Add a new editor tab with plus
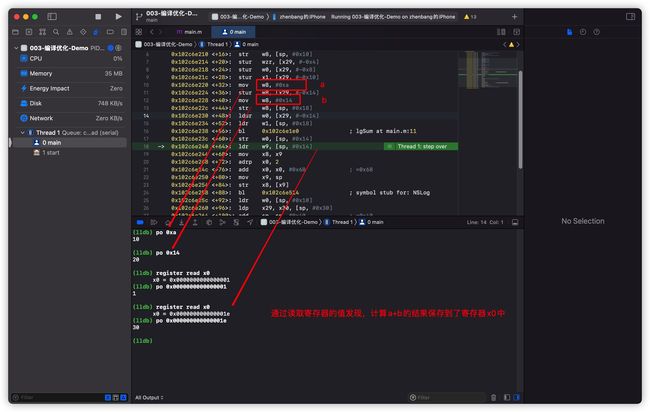The height and width of the screenshot is (412, 650). [x=514, y=17]
